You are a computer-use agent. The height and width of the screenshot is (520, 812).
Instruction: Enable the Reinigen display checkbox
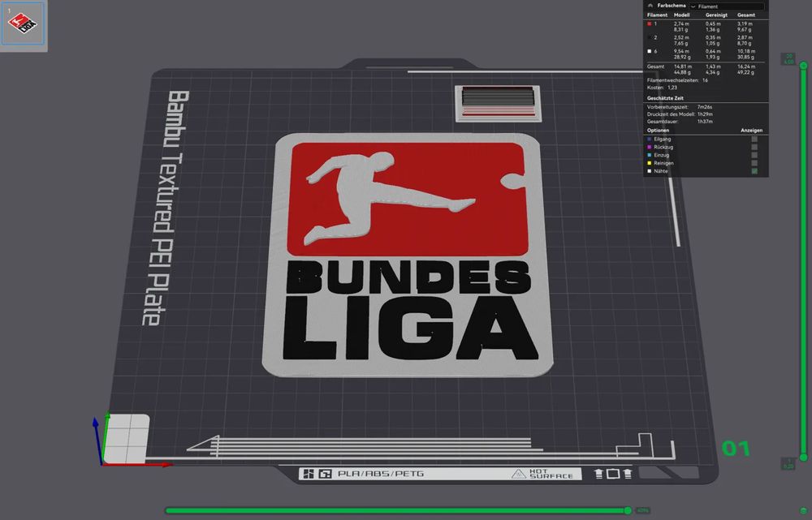754,163
